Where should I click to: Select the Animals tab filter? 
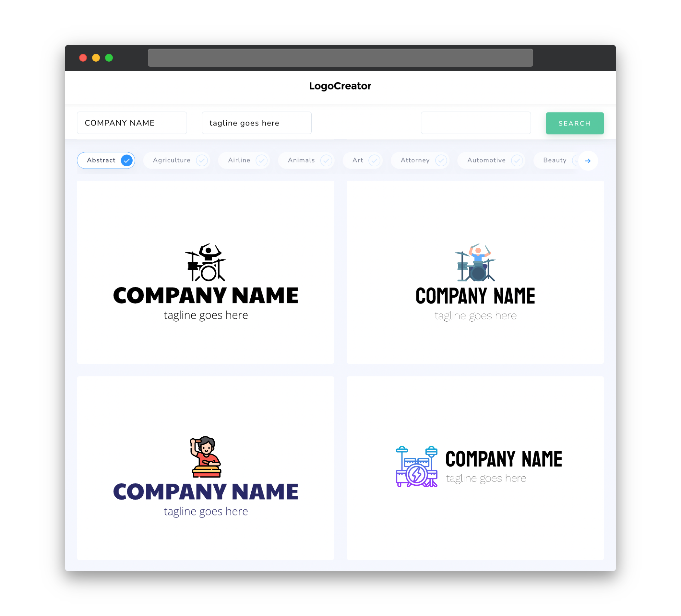[308, 160]
